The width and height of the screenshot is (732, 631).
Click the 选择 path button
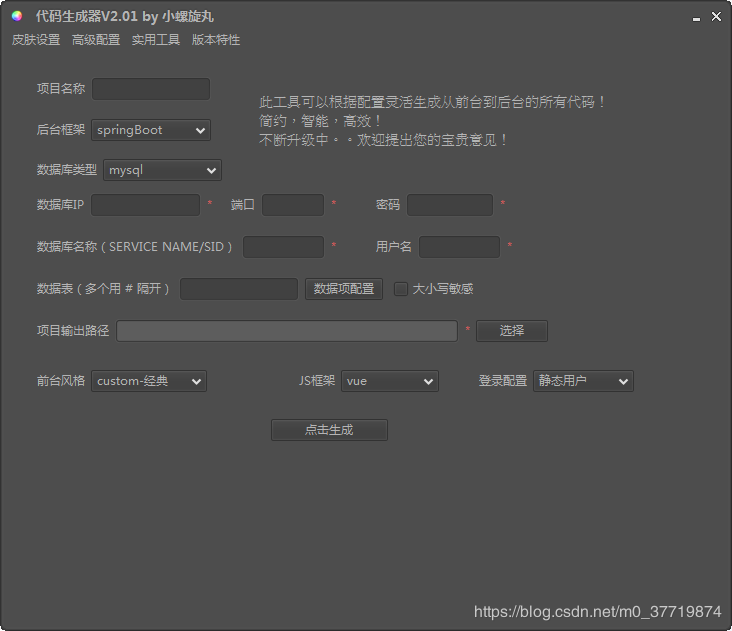[512, 331]
